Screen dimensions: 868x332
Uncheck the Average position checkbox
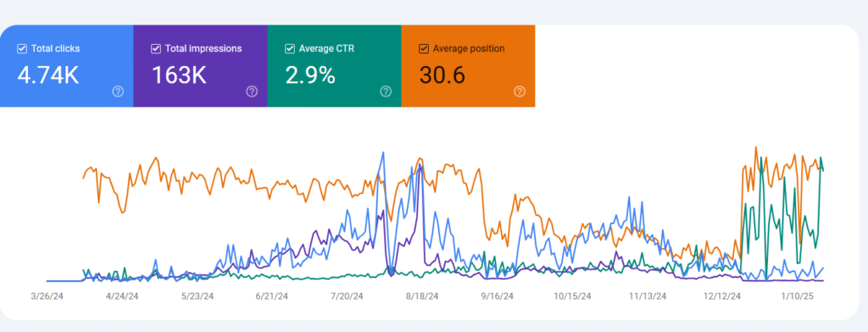424,48
